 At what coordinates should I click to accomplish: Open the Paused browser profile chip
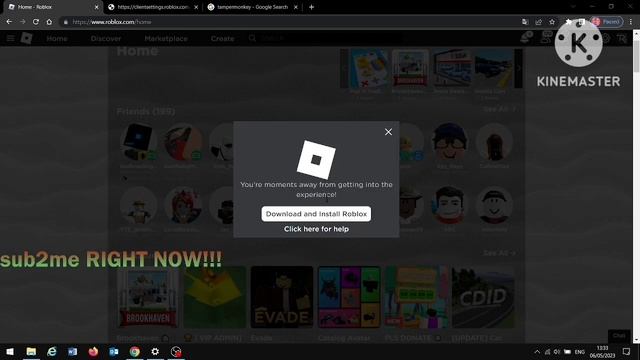(x=607, y=22)
